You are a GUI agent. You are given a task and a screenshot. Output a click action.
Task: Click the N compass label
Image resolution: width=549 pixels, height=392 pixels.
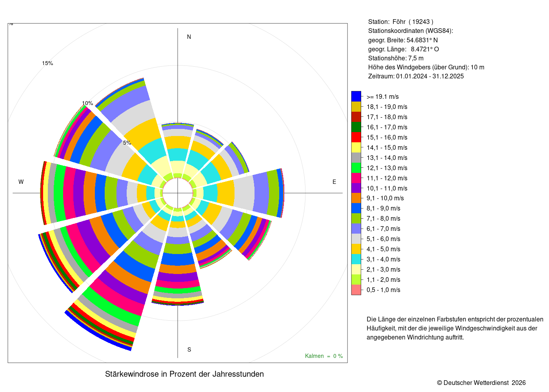coord(189,37)
